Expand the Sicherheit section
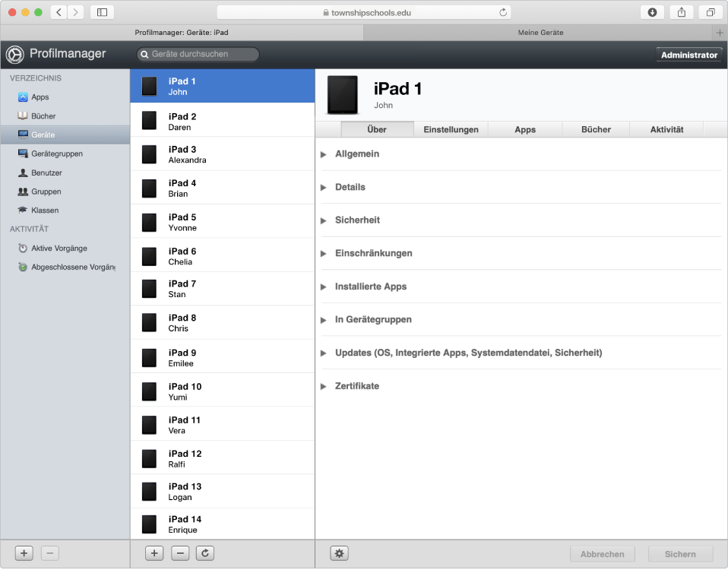Screen dimensions: 728x570 (324, 221)
